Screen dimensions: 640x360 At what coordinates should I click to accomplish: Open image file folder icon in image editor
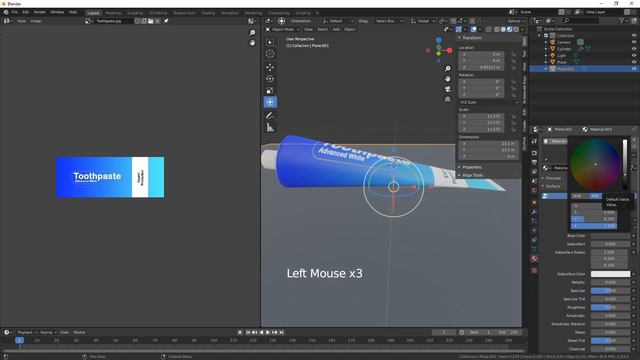pos(151,21)
